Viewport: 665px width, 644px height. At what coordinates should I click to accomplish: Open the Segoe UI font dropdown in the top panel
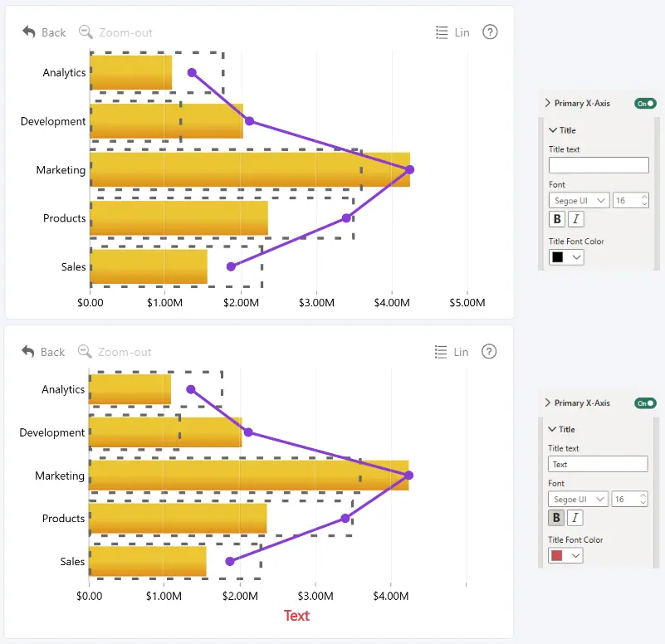(579, 201)
